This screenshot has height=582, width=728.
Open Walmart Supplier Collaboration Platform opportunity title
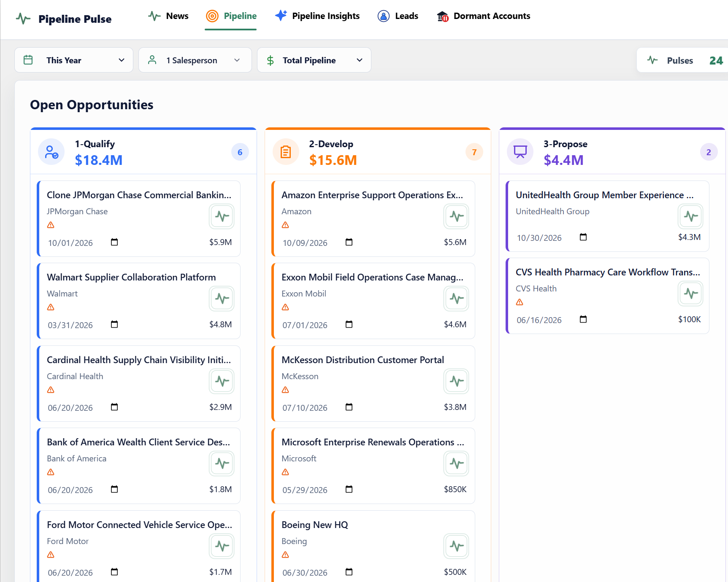click(131, 277)
